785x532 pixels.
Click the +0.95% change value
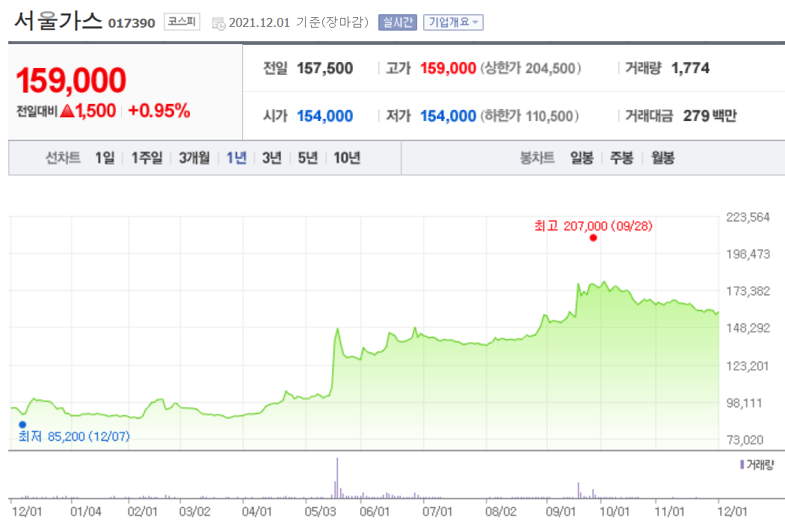159,111
